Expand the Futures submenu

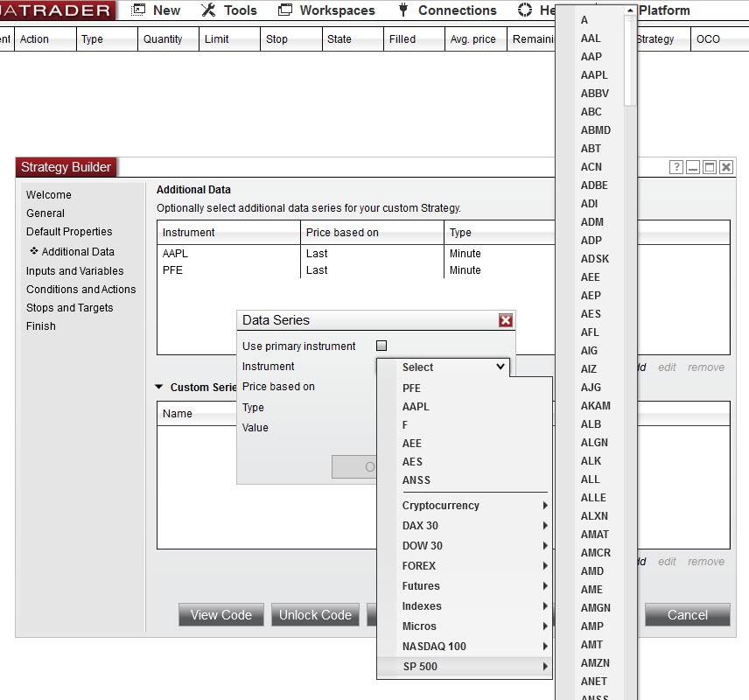pos(465,585)
